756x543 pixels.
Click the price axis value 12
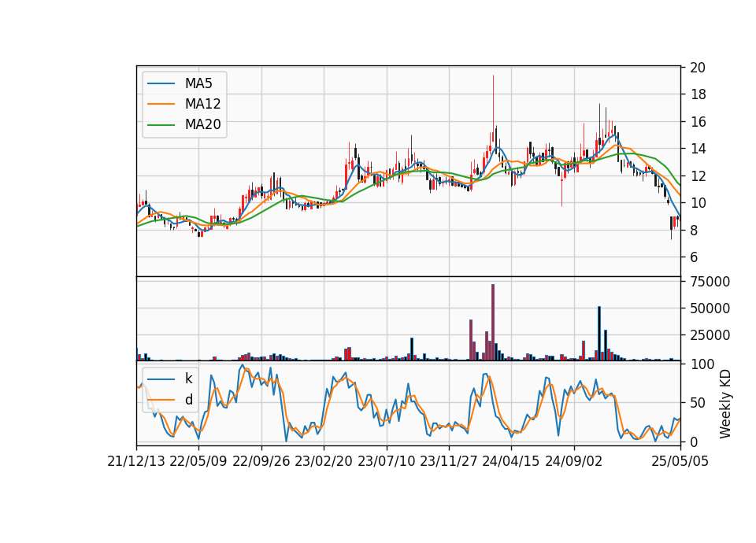[x=698, y=176]
